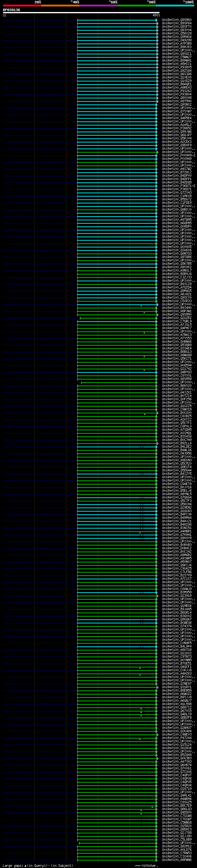This screenshot has height=868, width=197.
Task: Select label UniRef100_Q670S5
Action: 176,711
